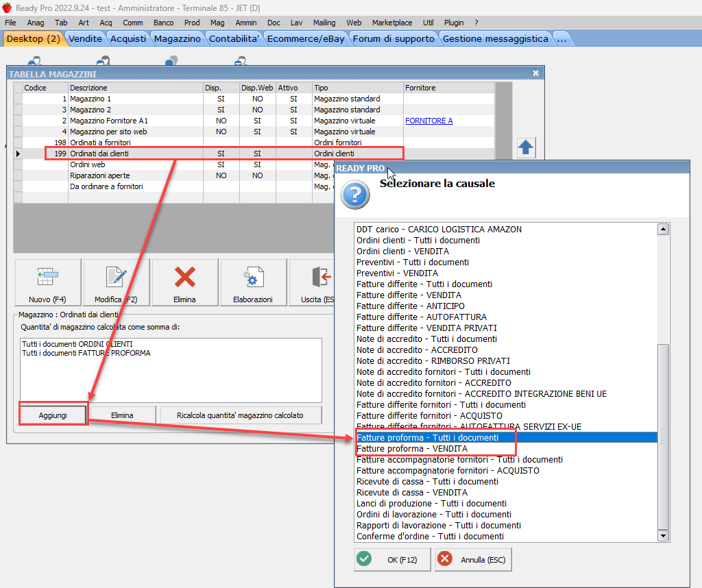
Task: Open the Elaborazioni button
Action: [x=253, y=282]
